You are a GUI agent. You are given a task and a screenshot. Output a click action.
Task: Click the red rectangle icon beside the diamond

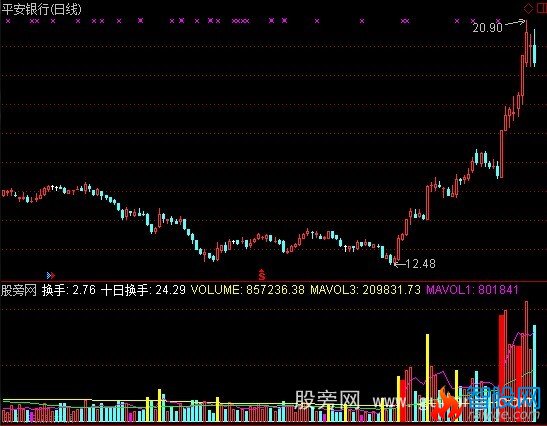542,9
